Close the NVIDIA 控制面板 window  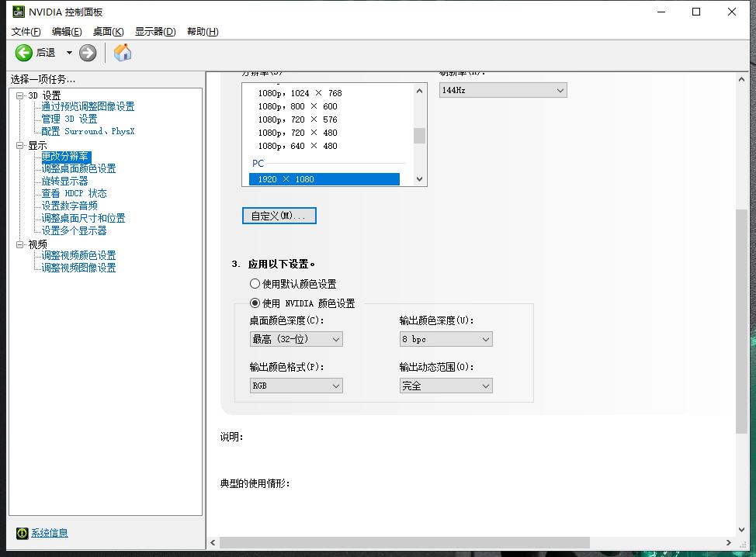coord(732,12)
